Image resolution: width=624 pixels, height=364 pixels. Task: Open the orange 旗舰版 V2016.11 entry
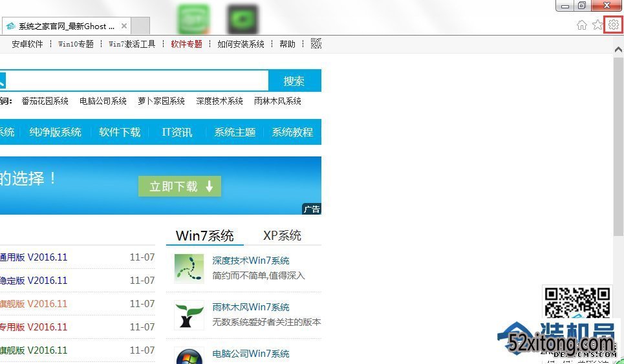pyautogui.click(x=34, y=304)
